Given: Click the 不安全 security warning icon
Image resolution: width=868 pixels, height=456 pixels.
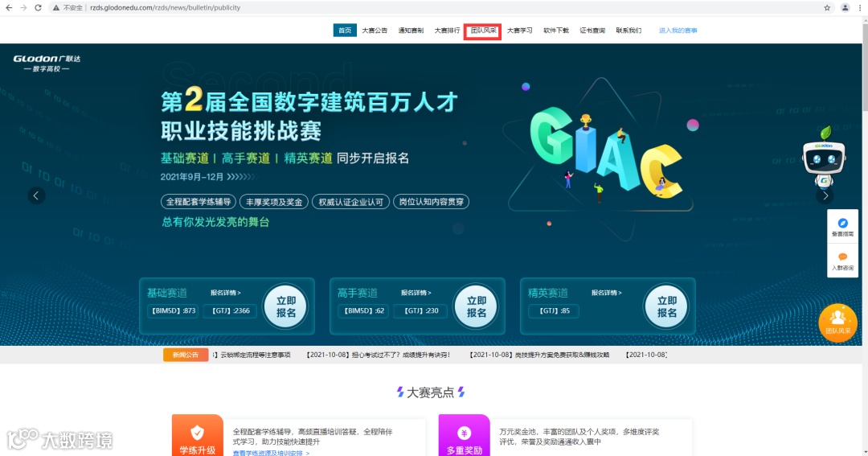Looking at the screenshot, I should [x=56, y=8].
